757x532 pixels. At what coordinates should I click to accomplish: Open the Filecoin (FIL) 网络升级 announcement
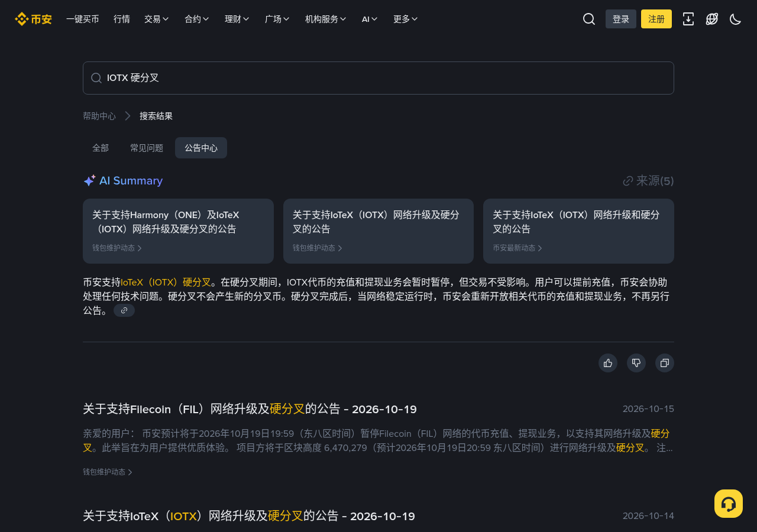pos(250,409)
